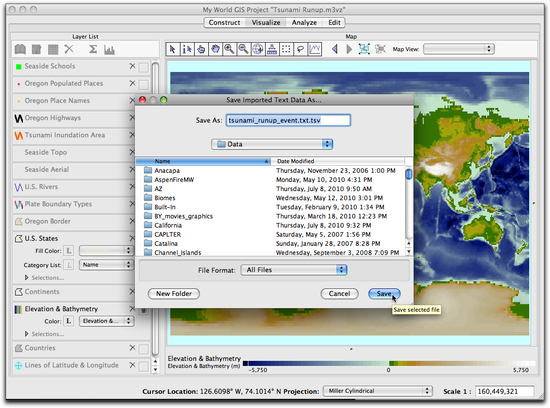Click the file list vertical scrollbar thumb

click(x=408, y=174)
